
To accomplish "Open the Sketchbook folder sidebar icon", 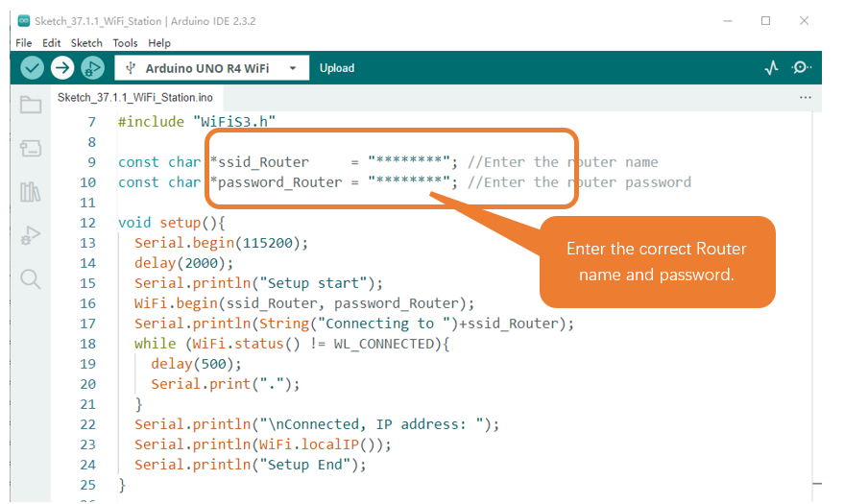I will point(31,105).
